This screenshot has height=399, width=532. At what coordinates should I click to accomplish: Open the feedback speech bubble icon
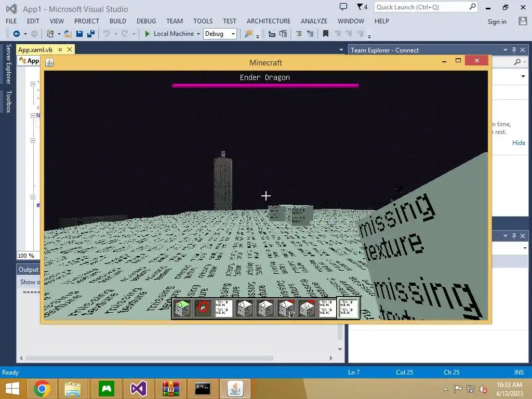(343, 7)
